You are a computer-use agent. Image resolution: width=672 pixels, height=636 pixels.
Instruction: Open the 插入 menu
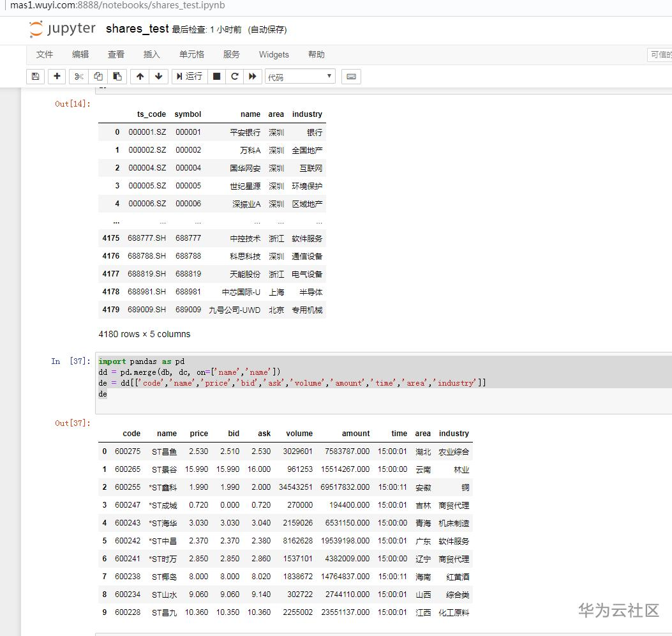pos(151,54)
